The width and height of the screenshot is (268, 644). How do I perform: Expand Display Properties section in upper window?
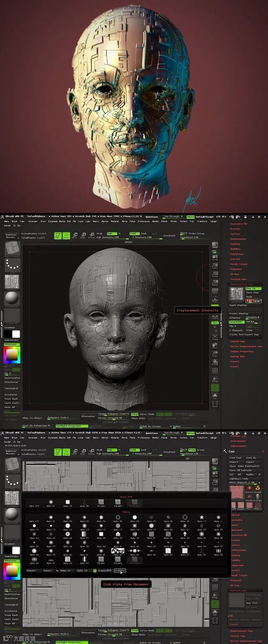click(x=242, y=351)
